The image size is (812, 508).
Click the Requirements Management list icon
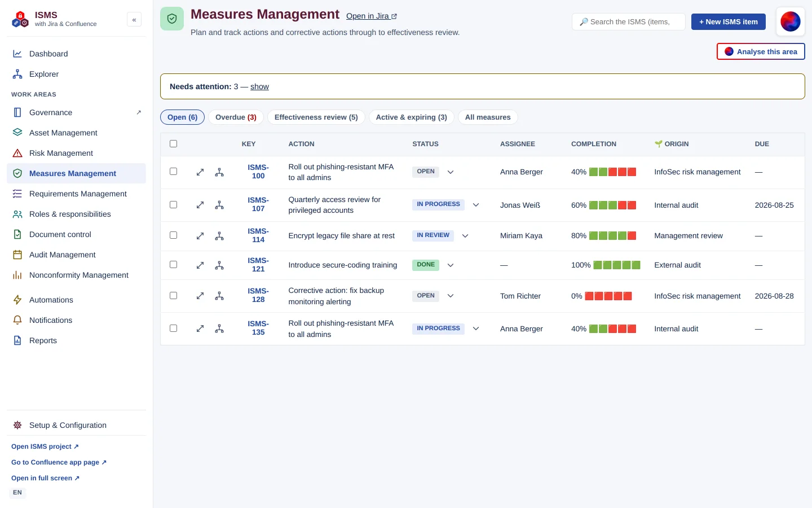[x=17, y=194]
